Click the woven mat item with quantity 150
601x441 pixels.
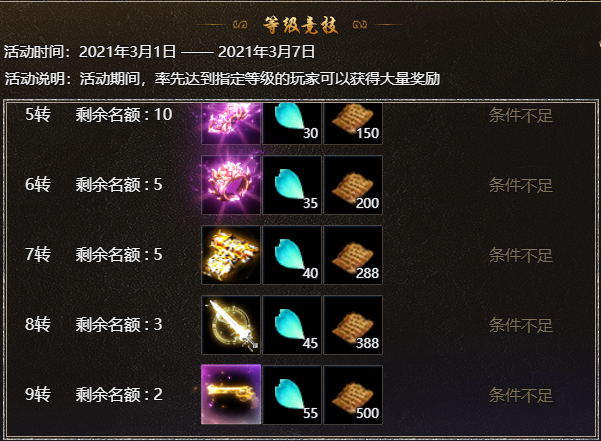pyautogui.click(x=353, y=123)
